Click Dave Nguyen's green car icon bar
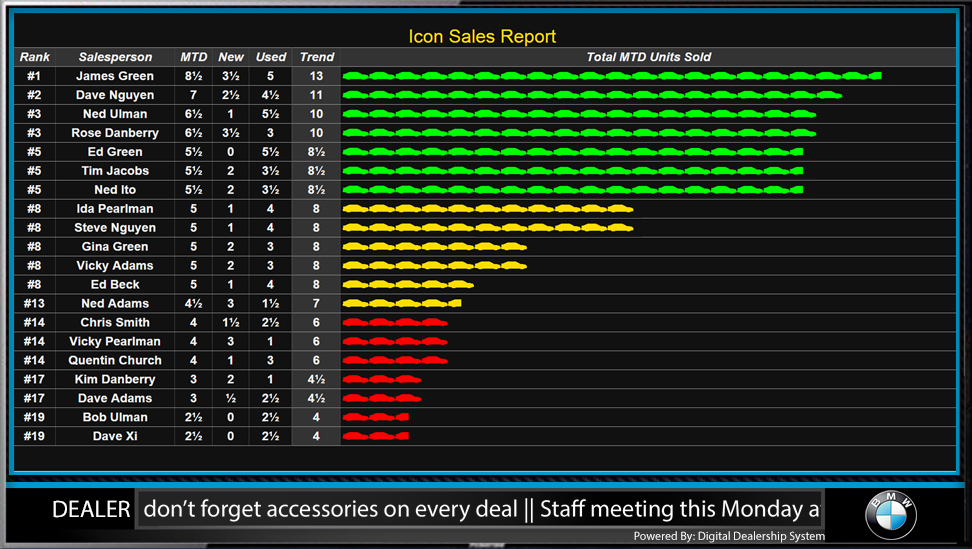 pyautogui.click(x=591, y=95)
